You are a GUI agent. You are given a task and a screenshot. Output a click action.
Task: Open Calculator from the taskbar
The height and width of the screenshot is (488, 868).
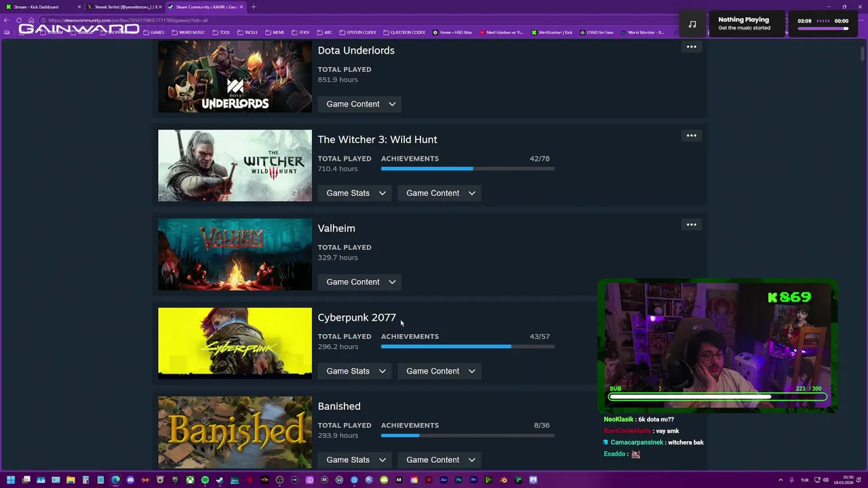click(x=85, y=480)
